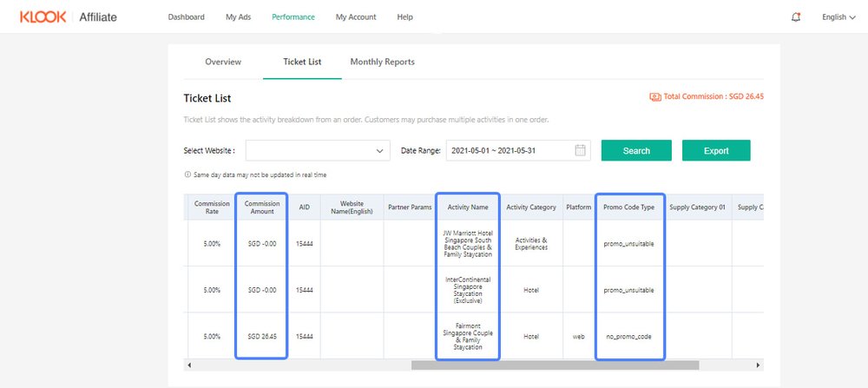
Task: Click the Ticket List heading
Action: 207,99
